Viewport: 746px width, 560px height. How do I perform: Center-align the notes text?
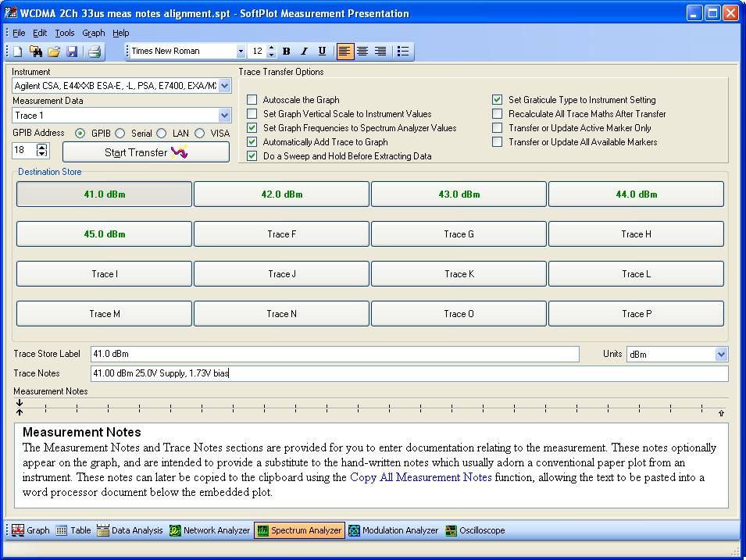tap(362, 52)
